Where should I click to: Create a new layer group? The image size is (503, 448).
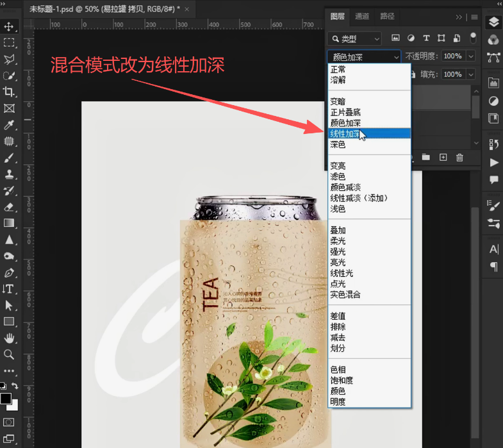pyautogui.click(x=425, y=157)
